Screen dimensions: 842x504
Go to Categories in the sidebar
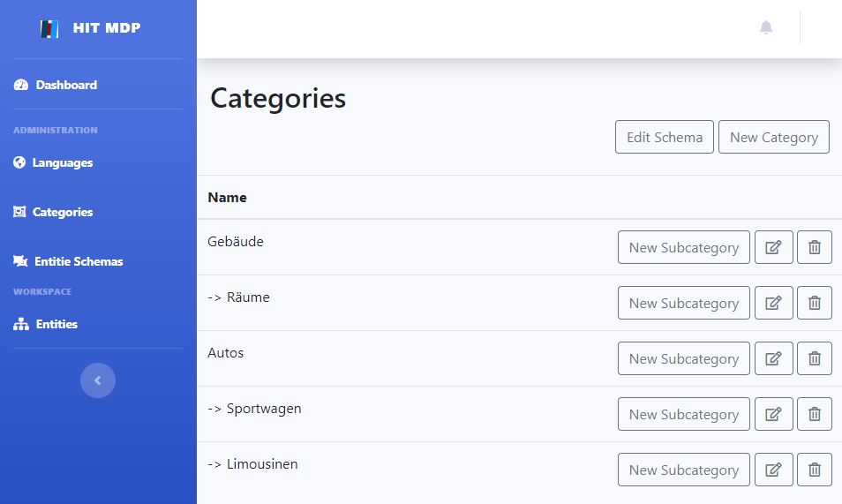click(x=53, y=212)
